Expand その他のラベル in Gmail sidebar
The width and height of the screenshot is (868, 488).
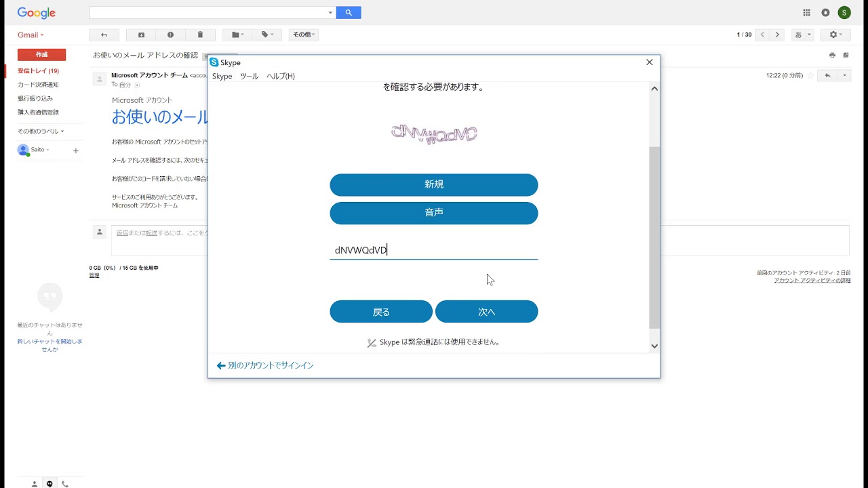(x=41, y=131)
